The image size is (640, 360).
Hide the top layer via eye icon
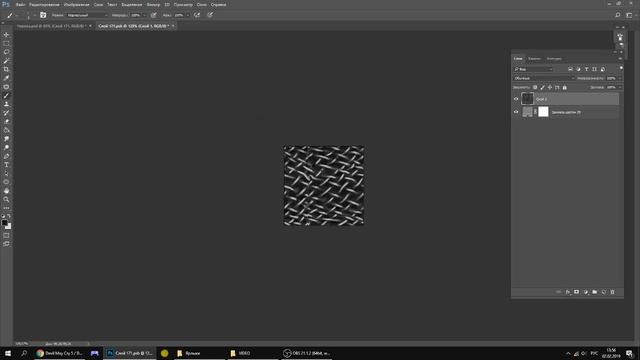tap(516, 99)
